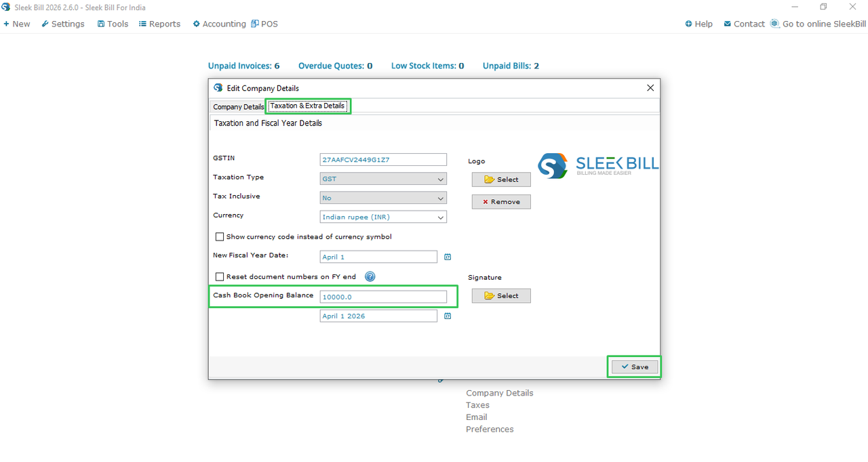The image size is (868, 462).
Task: Open the Tax Inclusive dropdown
Action: [x=383, y=198]
